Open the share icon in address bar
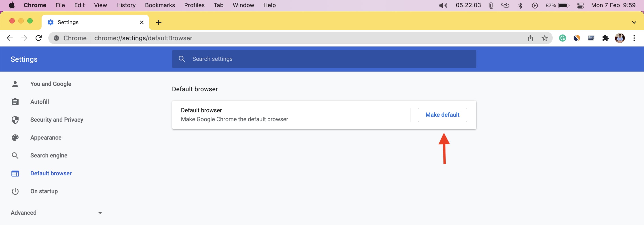This screenshot has width=644, height=225. [x=530, y=38]
